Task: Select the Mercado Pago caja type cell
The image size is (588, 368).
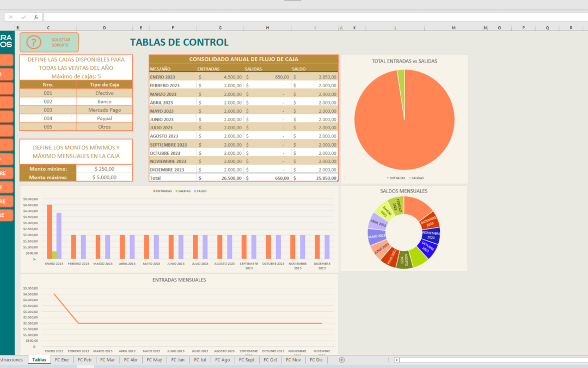Action: [104, 110]
